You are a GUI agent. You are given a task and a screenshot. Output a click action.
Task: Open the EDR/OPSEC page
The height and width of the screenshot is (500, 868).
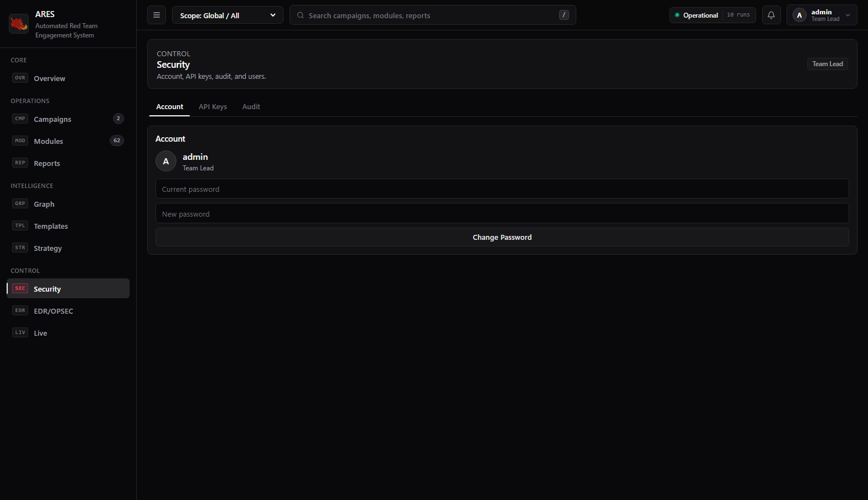68,311
